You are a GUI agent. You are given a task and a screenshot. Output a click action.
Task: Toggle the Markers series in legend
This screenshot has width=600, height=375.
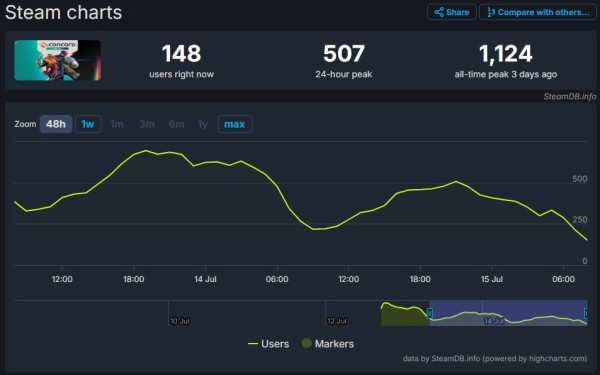tap(328, 344)
